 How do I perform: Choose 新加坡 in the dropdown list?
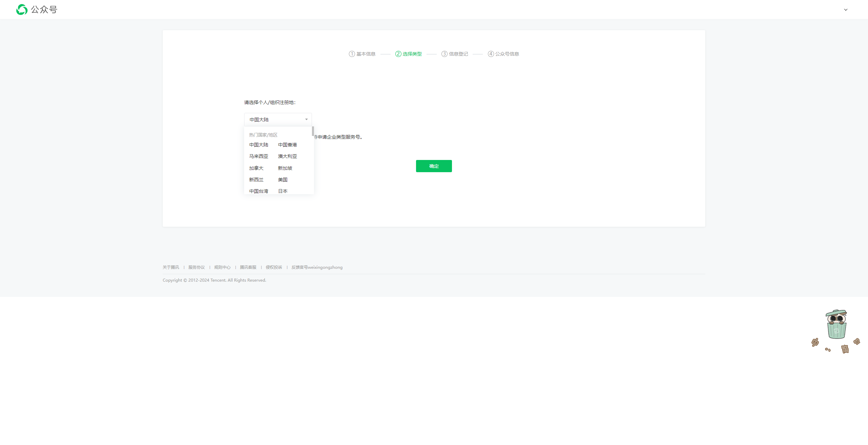[x=285, y=168]
